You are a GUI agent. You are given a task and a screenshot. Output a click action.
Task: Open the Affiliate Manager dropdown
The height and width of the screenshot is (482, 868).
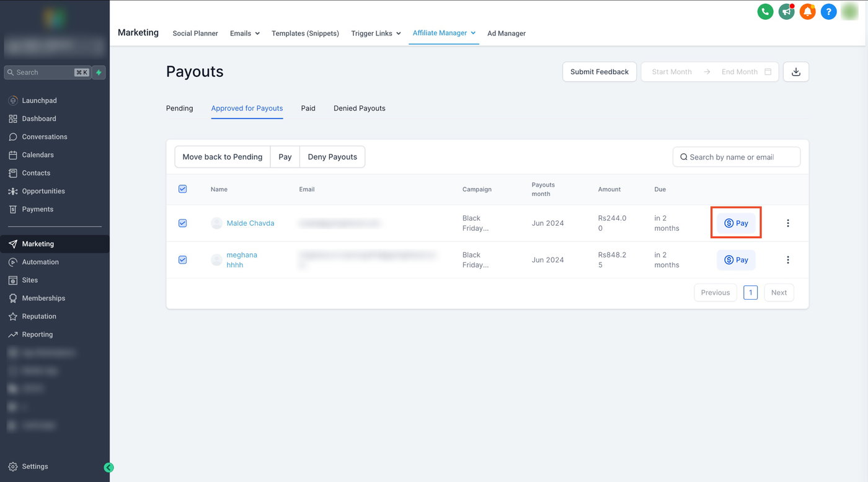[444, 33]
